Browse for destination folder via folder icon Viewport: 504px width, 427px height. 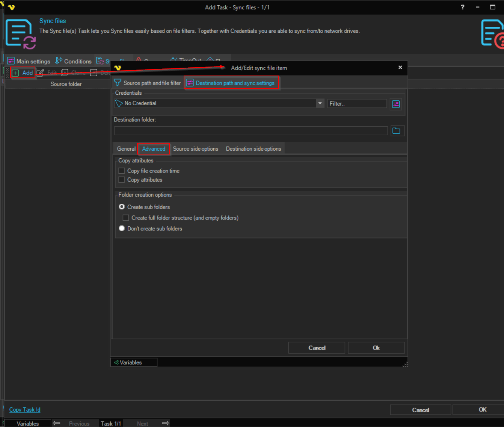[396, 131]
